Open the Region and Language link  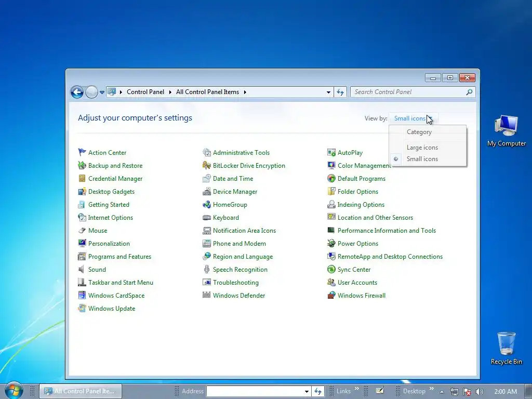click(243, 257)
